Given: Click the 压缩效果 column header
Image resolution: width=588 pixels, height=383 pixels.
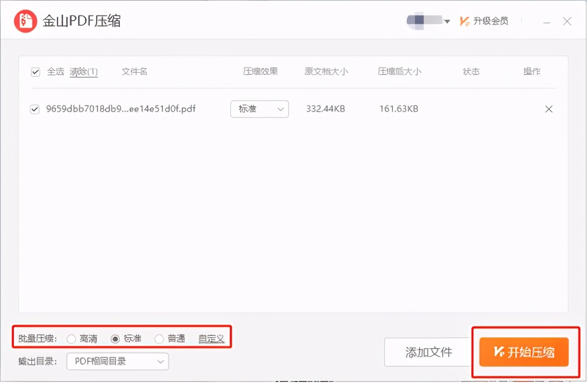Looking at the screenshot, I should pyautogui.click(x=260, y=71).
